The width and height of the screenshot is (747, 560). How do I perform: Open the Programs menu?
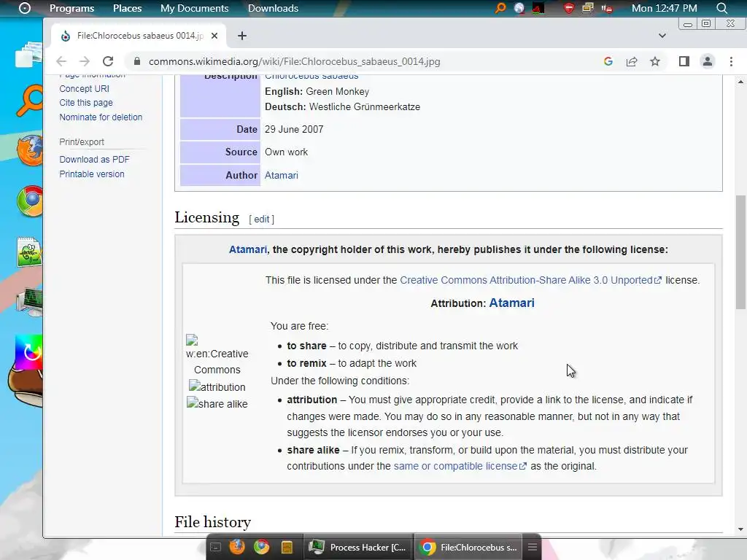tap(72, 8)
